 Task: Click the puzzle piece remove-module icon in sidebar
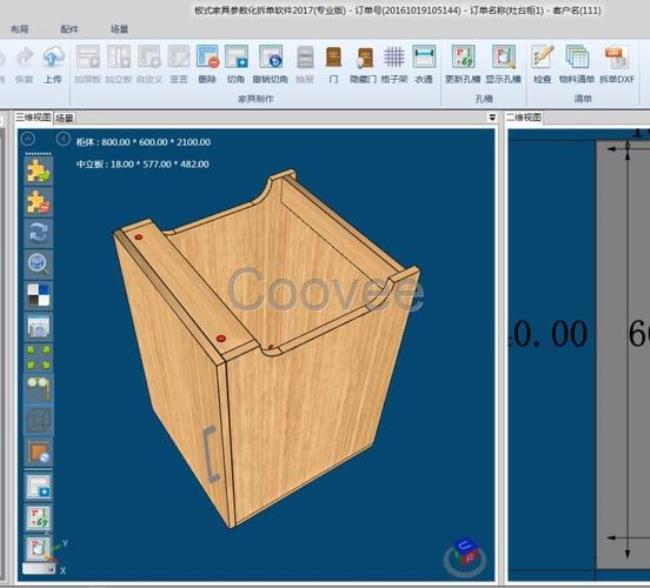(x=39, y=202)
